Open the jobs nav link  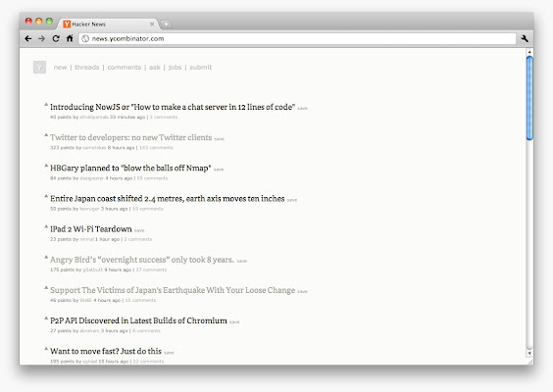175,68
